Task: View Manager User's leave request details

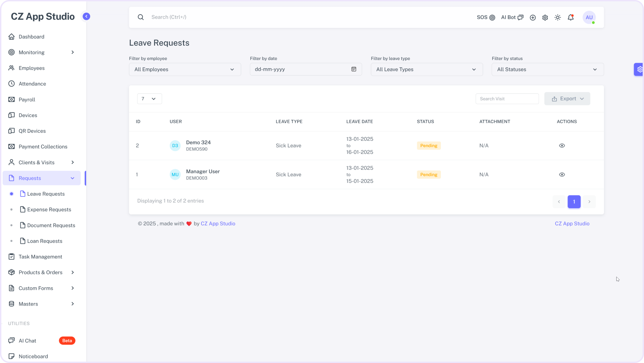Action: click(x=562, y=174)
